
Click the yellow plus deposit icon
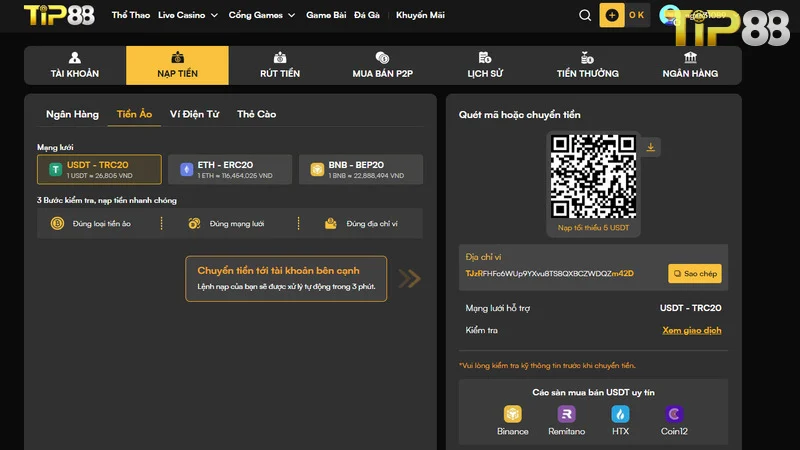pos(612,15)
